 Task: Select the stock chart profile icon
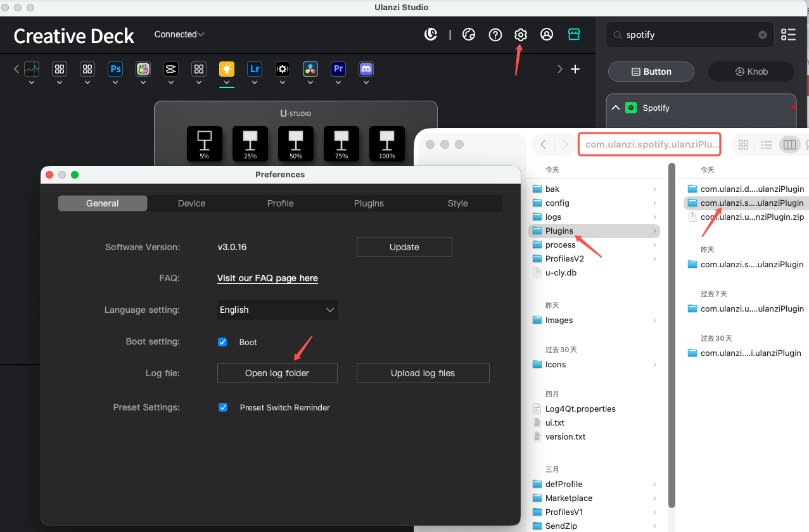click(32, 69)
